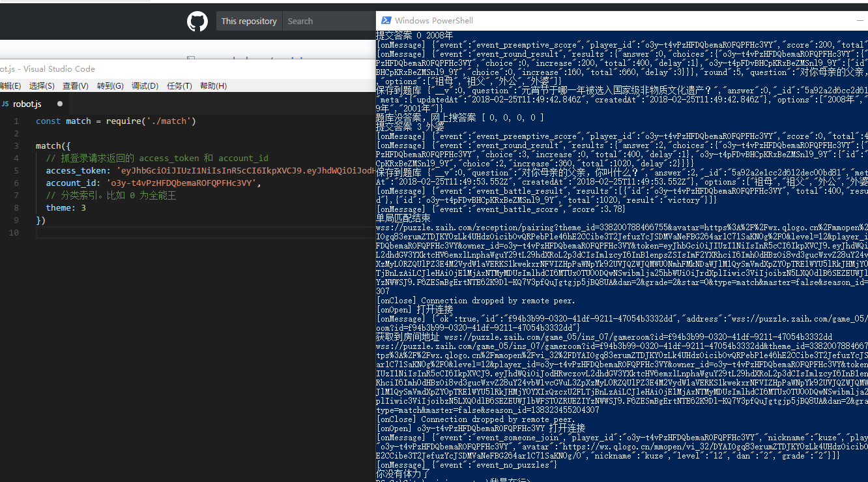Click the "event_no_puzzles" message line
This screenshot has width=868, height=482.
pos(467,464)
